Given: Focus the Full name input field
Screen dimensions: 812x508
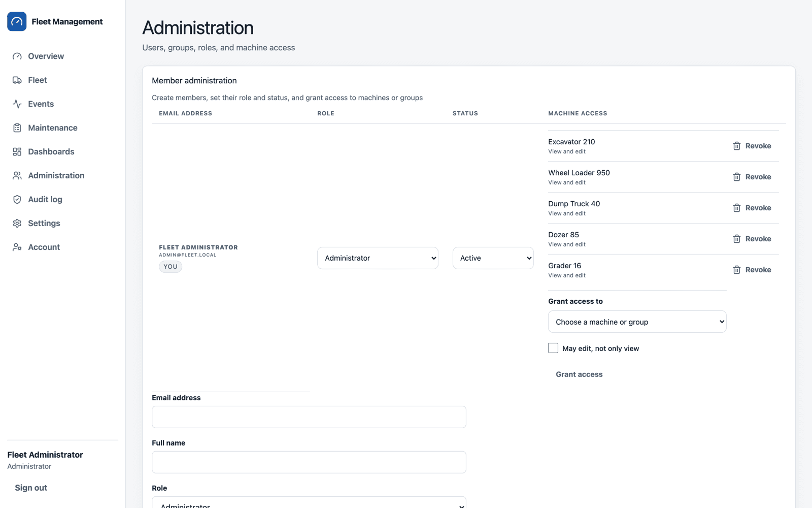Looking at the screenshot, I should pos(309,462).
